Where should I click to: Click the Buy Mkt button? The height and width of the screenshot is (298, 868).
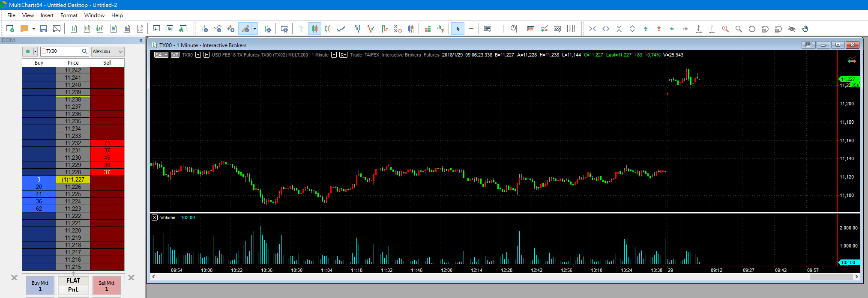click(40, 286)
